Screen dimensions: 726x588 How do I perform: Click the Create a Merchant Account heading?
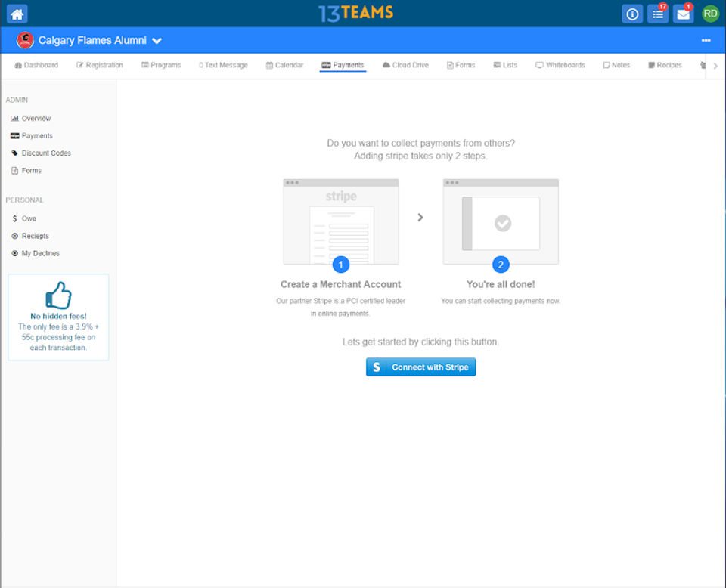(x=341, y=284)
